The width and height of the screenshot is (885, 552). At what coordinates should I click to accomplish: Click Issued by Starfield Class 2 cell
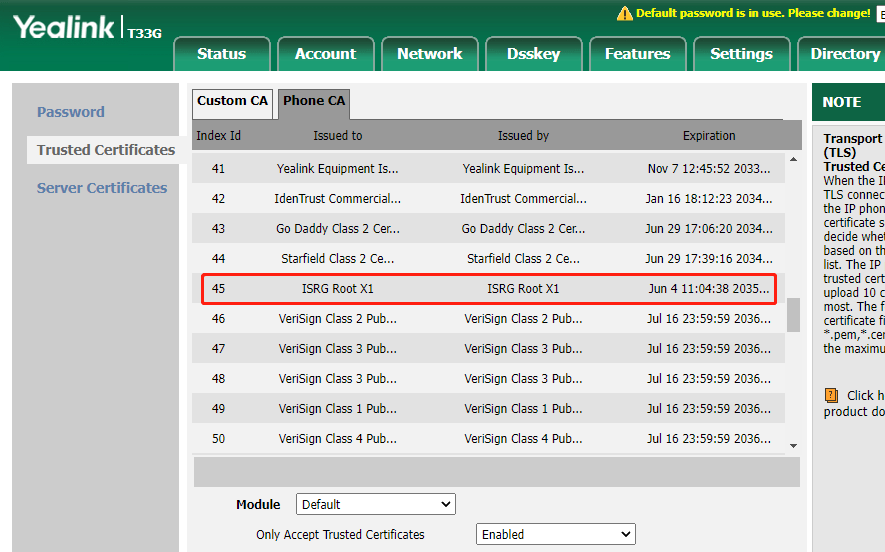tap(523, 259)
